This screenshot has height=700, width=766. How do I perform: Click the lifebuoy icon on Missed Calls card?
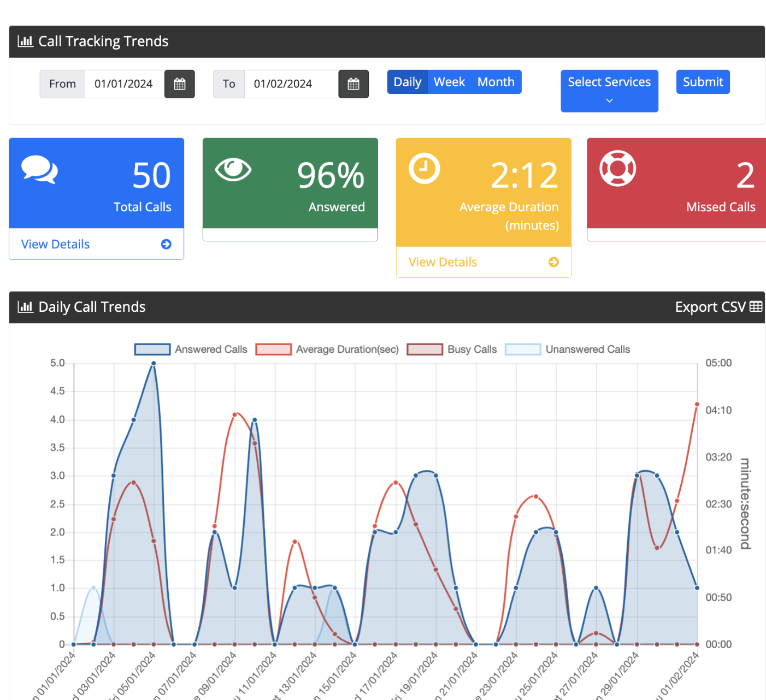click(617, 168)
